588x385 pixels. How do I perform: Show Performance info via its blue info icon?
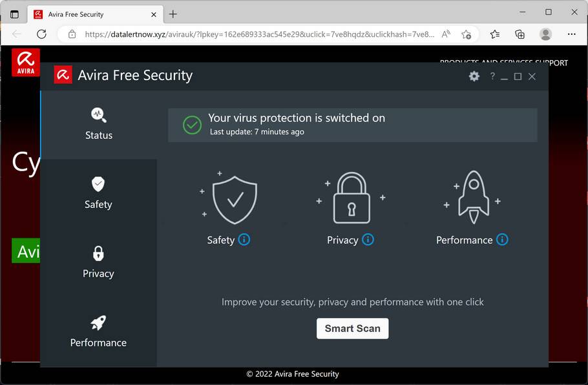point(502,240)
